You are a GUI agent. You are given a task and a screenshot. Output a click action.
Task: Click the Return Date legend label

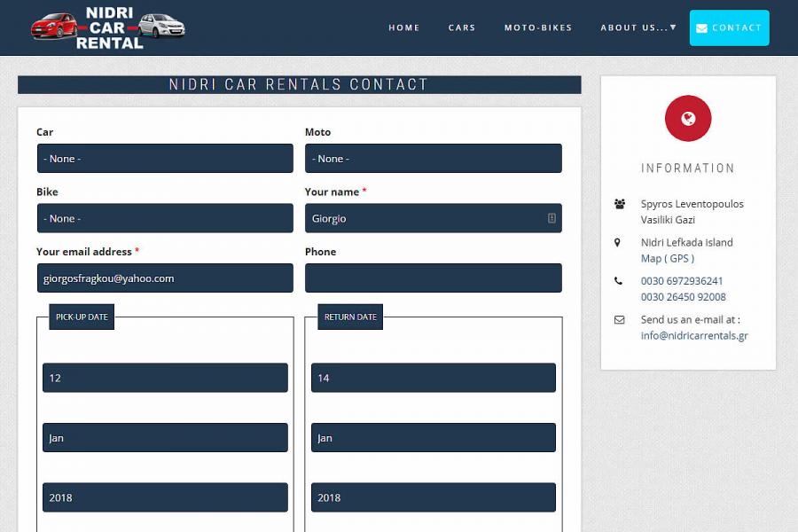click(x=350, y=317)
